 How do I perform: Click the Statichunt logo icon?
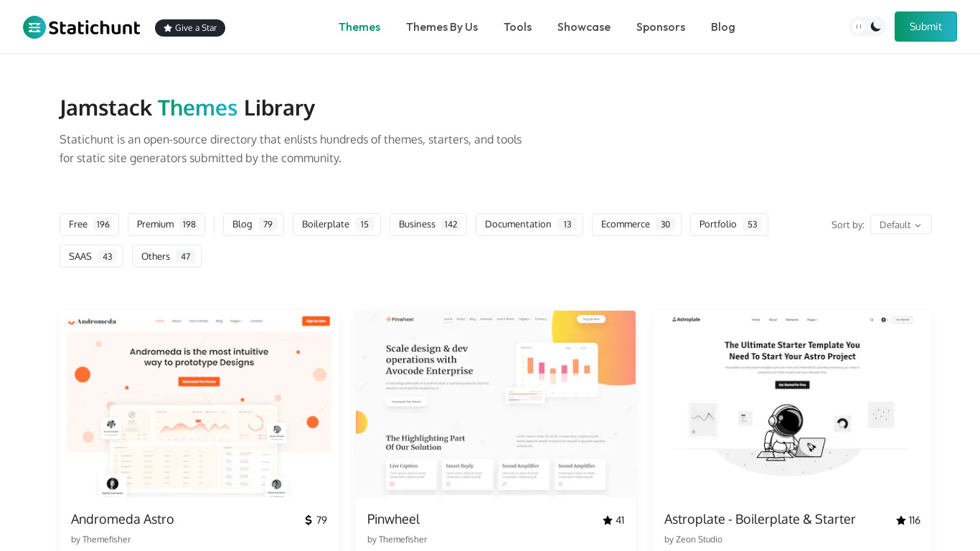(x=34, y=27)
